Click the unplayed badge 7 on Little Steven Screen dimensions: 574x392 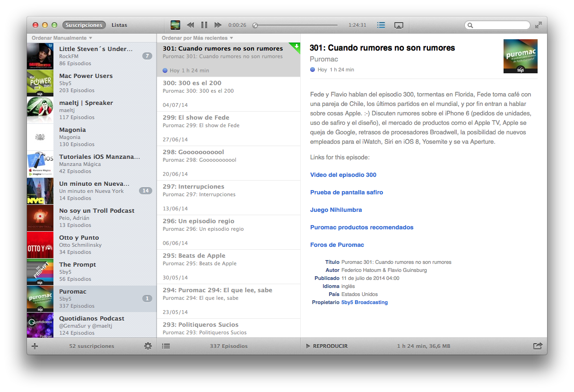[147, 56]
